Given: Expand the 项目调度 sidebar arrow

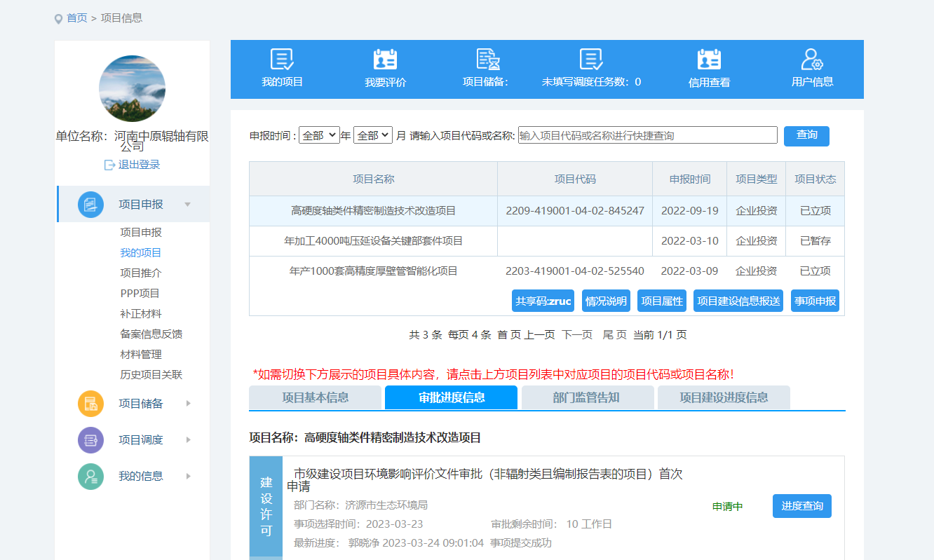Looking at the screenshot, I should tap(188, 440).
